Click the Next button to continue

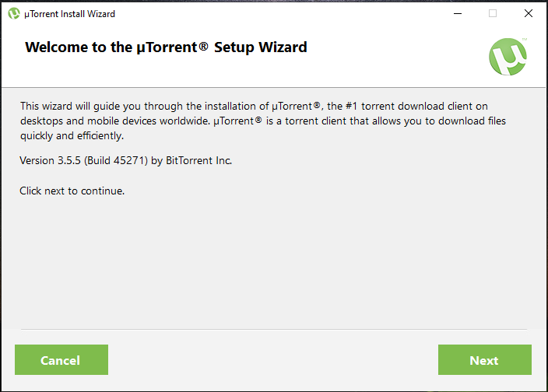tap(485, 359)
